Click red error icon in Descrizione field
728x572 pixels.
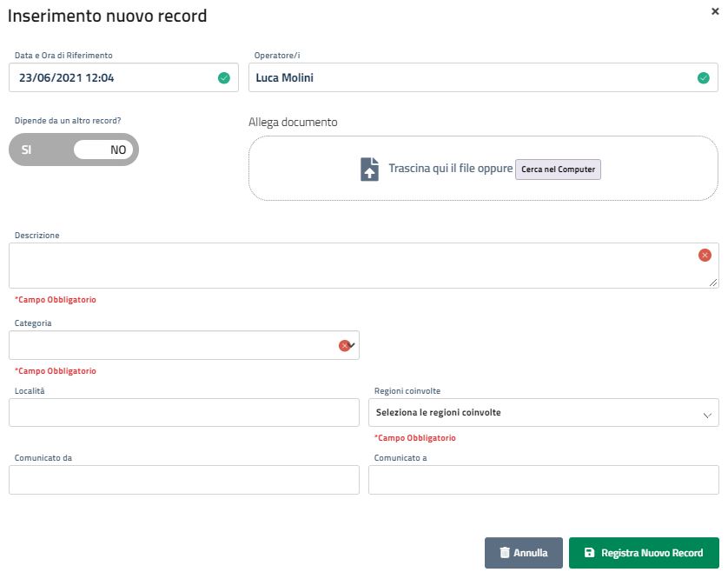(705, 255)
